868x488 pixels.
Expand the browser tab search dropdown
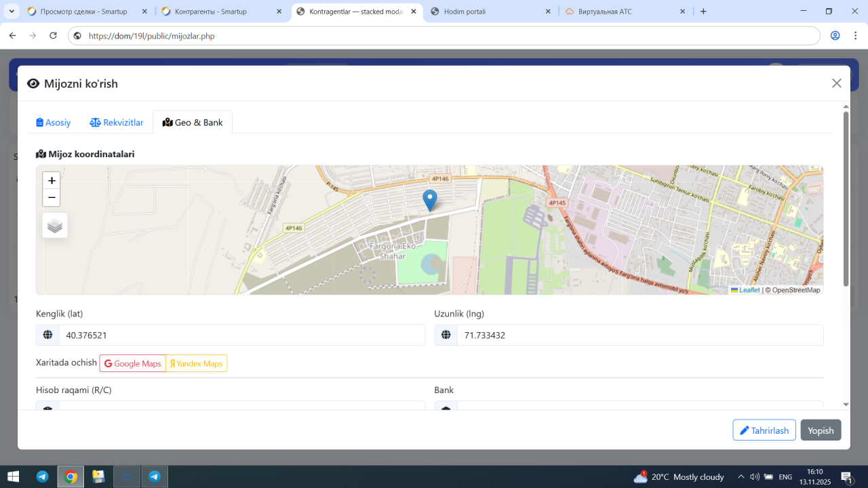[x=12, y=12]
